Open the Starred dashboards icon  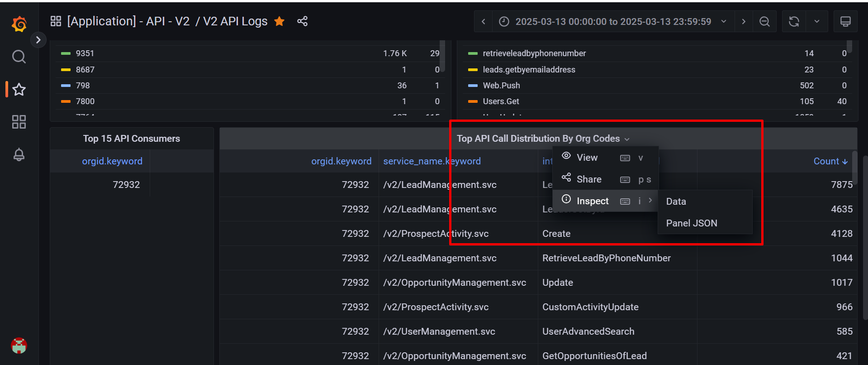coord(19,89)
